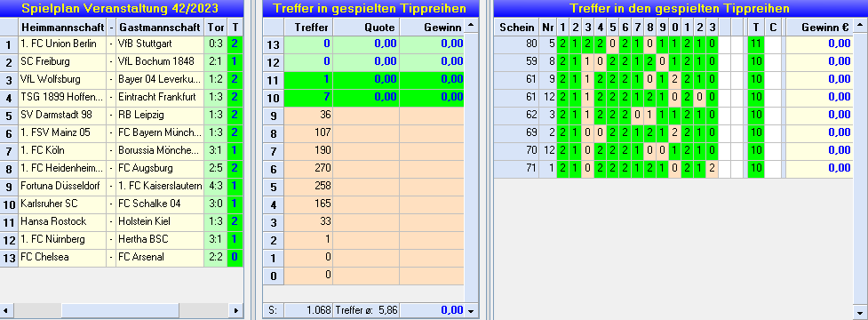Select SC Freiburg home team cell
Viewport: 868px width, 320px height.
coord(62,62)
